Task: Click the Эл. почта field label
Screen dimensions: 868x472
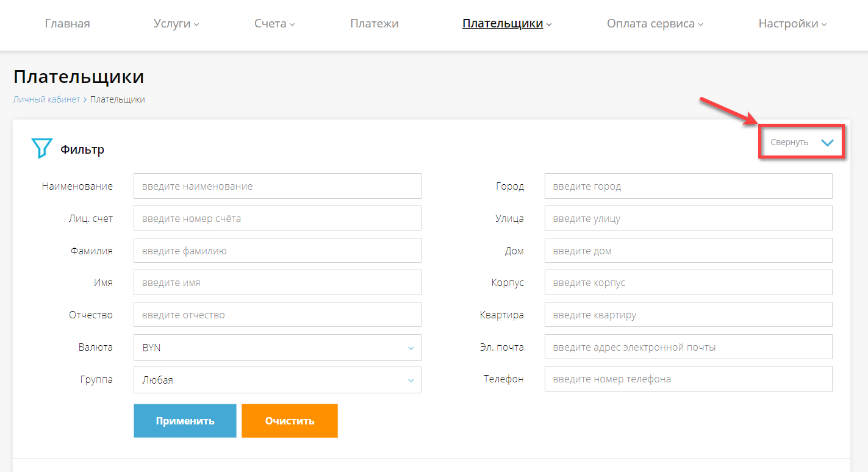Action: coord(502,347)
